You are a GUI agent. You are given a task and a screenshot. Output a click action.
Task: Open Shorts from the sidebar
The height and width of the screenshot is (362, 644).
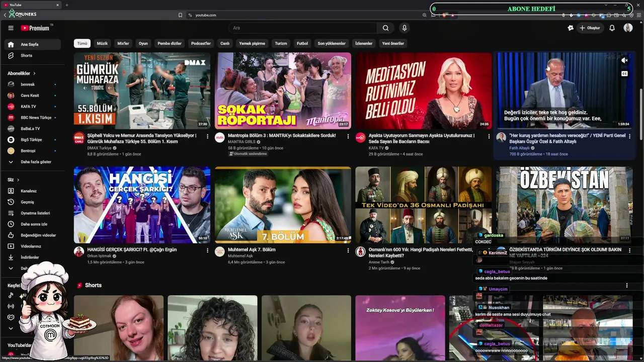pos(33,55)
